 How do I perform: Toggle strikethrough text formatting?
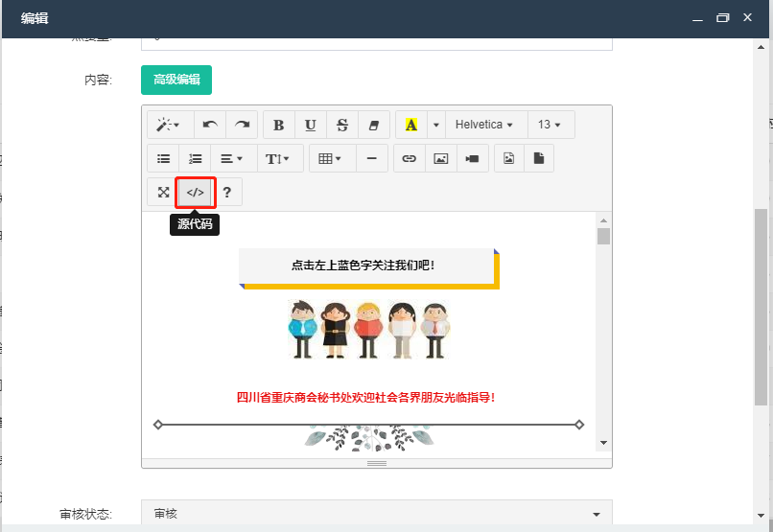342,125
